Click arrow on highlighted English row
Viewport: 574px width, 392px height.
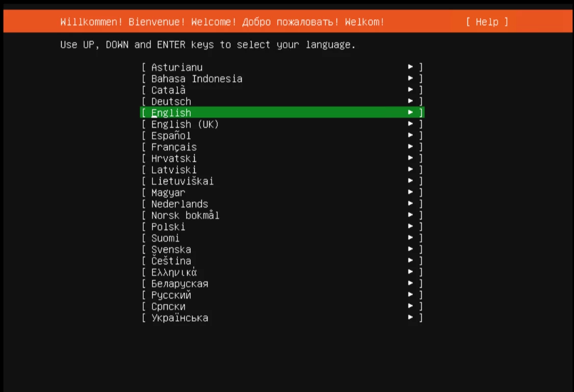(x=410, y=112)
